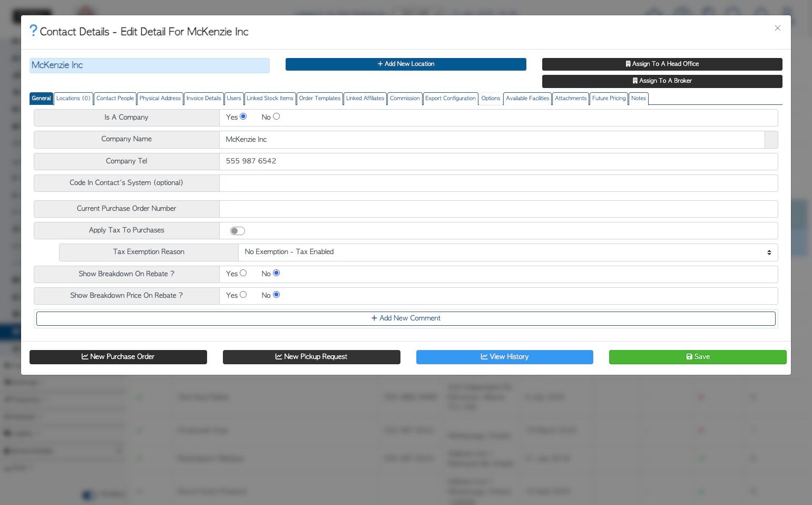Screen dimensions: 812x505
Task: Open the Attachments tab
Action: coord(571,99)
